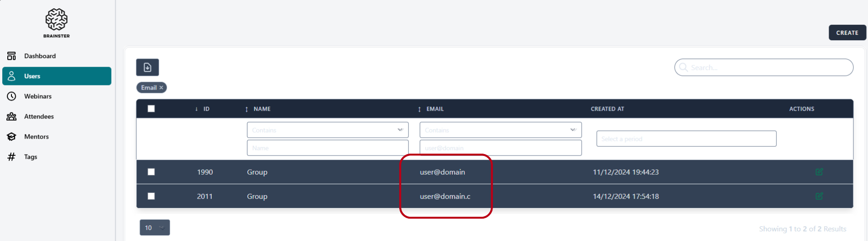Click edit icon for user 2011
This screenshot has height=241, width=868.
click(x=819, y=196)
